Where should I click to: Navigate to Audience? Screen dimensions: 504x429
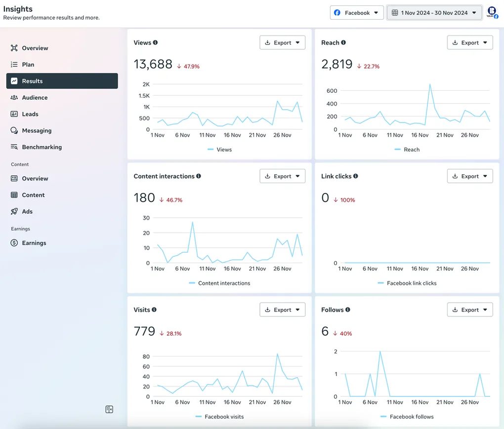click(x=62, y=98)
